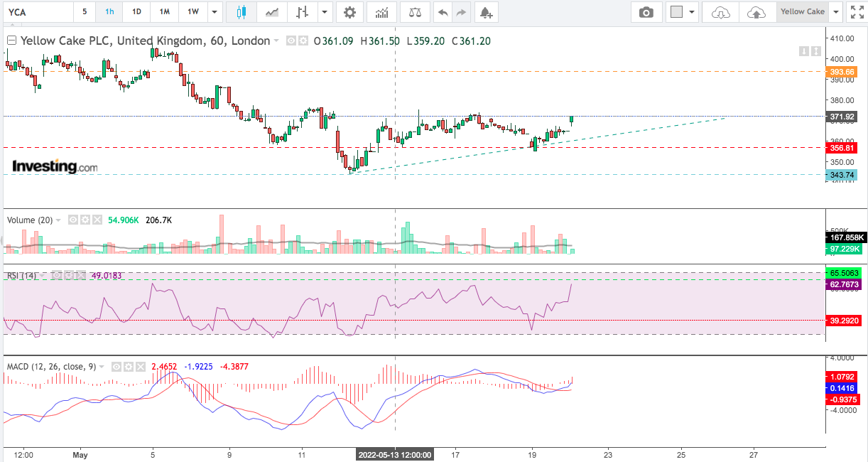Click the compare symbols scales icon
868x462 pixels.
415,12
